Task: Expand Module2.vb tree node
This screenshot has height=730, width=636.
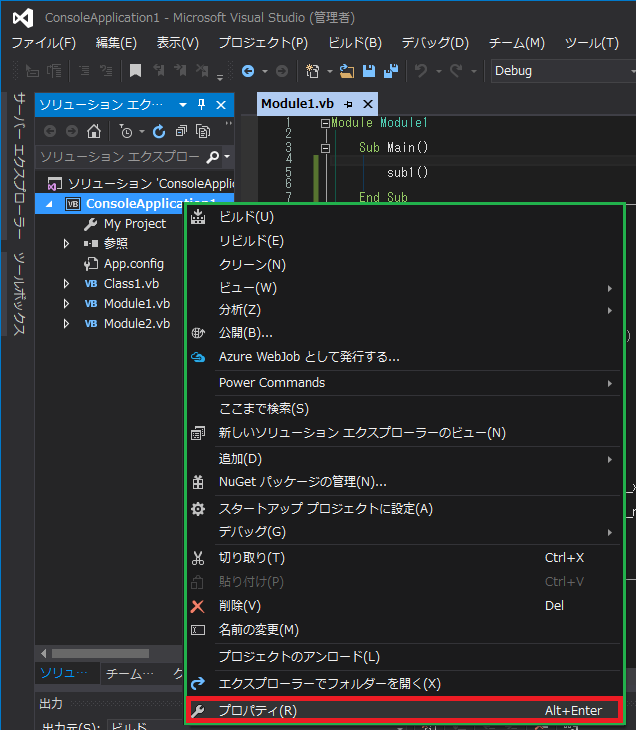Action: [x=67, y=324]
